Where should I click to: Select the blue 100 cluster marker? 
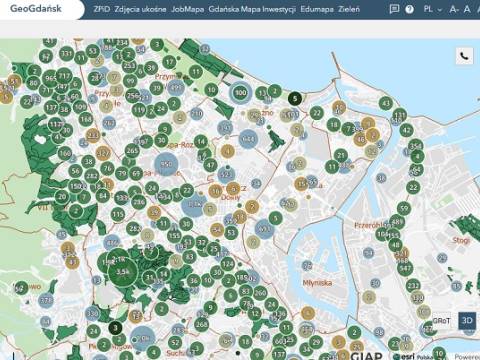click(x=240, y=93)
